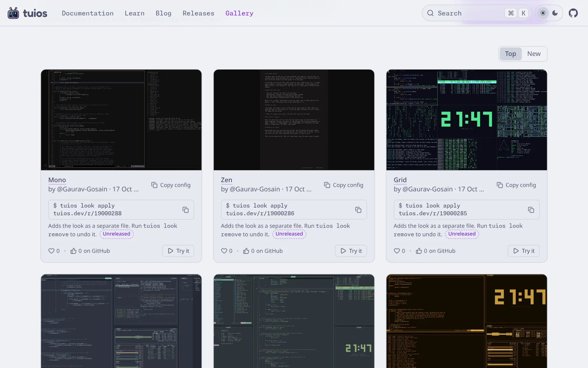Screen dimensions: 588x368
Task: Open the GitHub repository icon in header
Action: click(573, 13)
